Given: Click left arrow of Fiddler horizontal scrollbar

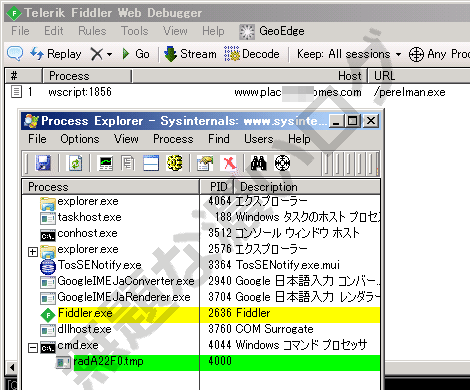Looking at the screenshot, I should [x=12, y=367].
